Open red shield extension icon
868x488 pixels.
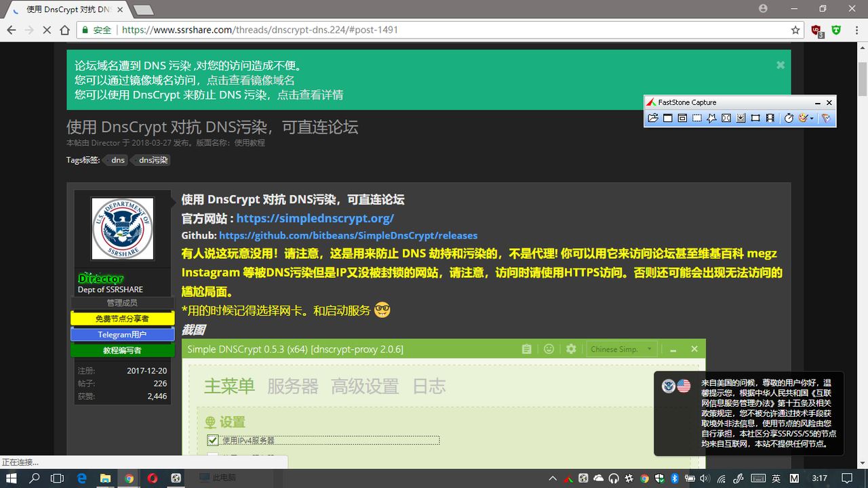pos(816,30)
